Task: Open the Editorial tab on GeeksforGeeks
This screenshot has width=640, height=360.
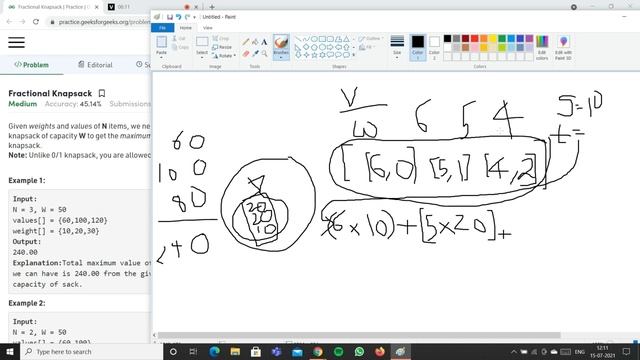Action: [95, 65]
